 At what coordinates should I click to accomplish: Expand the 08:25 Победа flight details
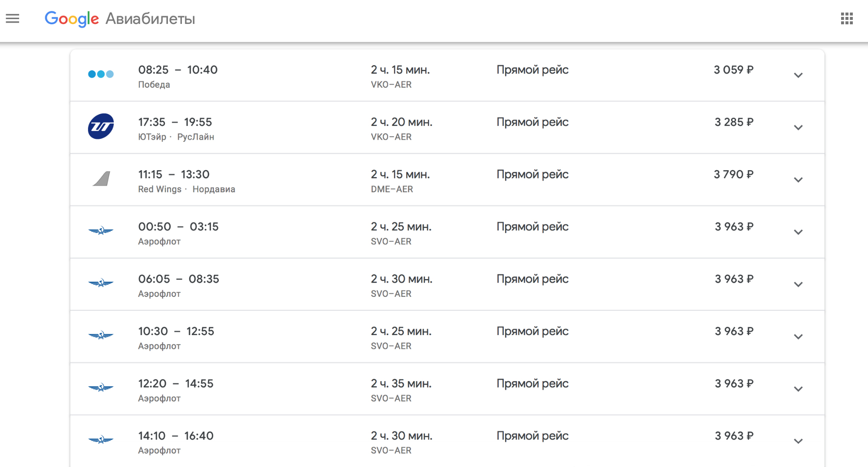(x=798, y=75)
